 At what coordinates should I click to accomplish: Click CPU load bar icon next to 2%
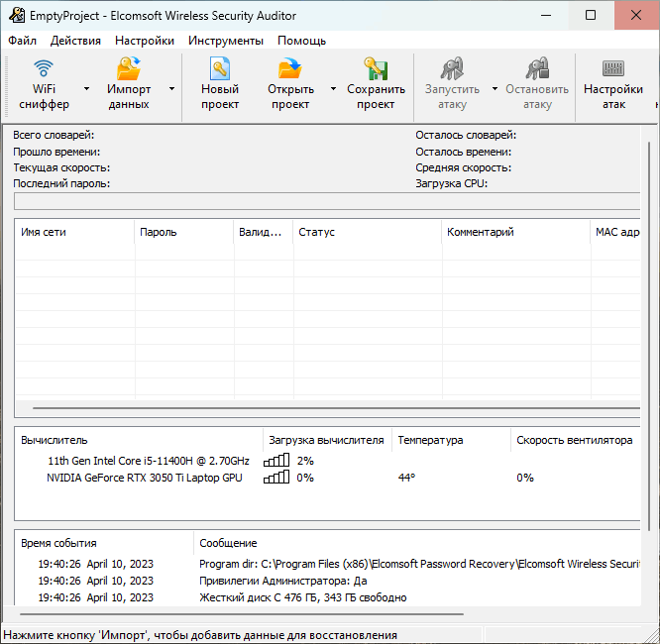tap(276, 461)
